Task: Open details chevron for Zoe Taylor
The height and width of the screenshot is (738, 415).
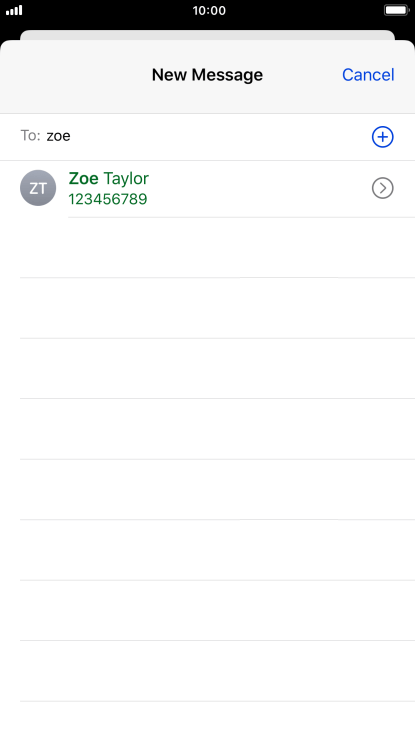Action: (x=383, y=188)
